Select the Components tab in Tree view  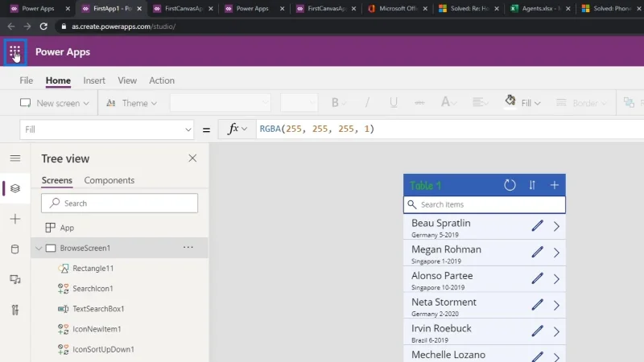(x=109, y=180)
